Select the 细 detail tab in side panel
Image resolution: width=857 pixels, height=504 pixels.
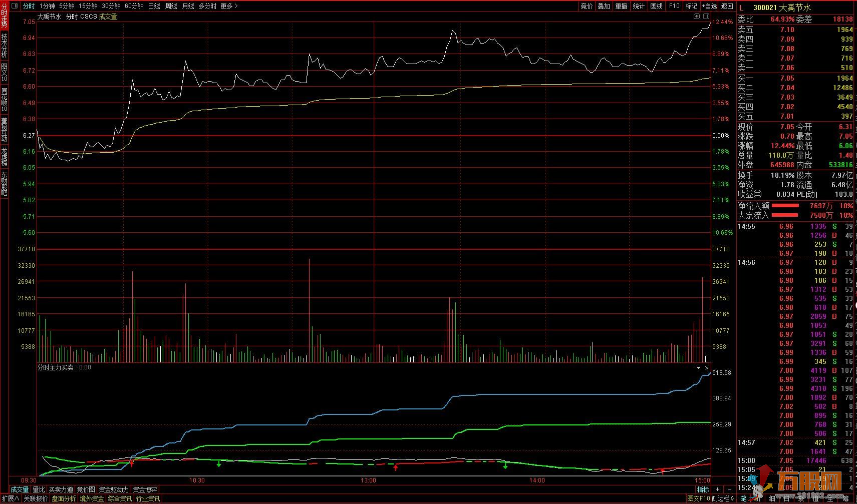[772, 498]
